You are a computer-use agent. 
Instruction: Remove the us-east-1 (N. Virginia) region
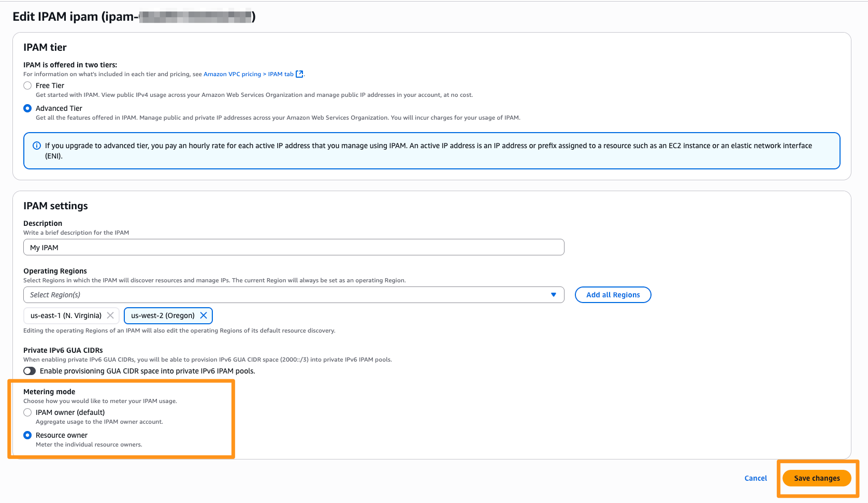[110, 315]
